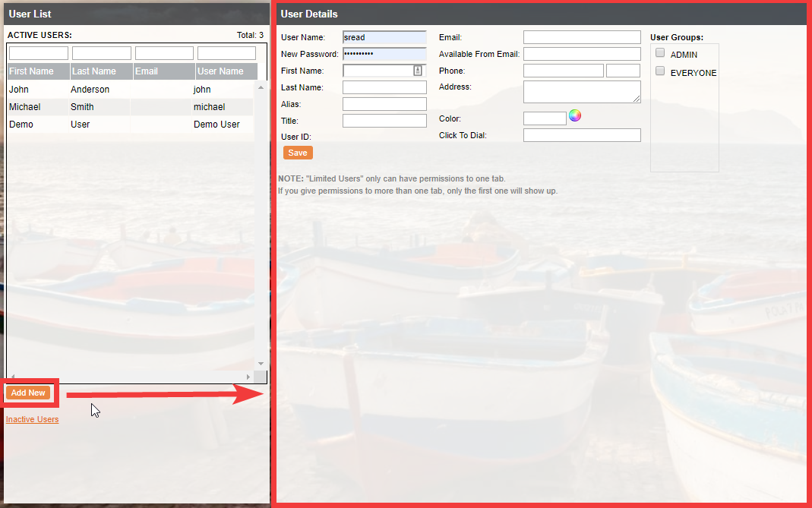Click the user list scroll down arrow
The image size is (812, 508).
pos(261,364)
